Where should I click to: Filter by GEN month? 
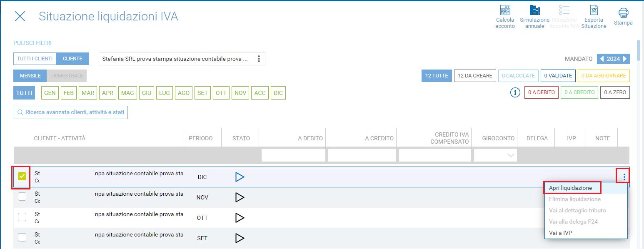click(x=50, y=93)
